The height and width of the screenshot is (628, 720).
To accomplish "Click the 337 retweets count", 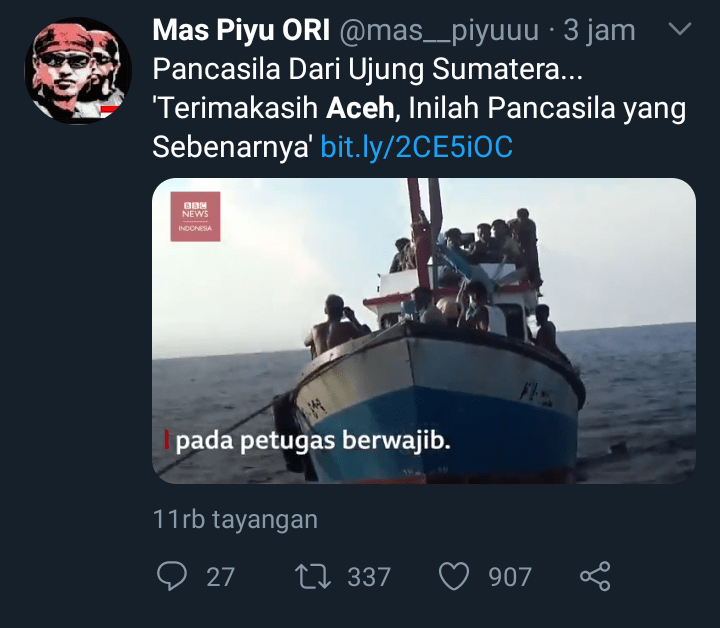I will pos(369,577).
